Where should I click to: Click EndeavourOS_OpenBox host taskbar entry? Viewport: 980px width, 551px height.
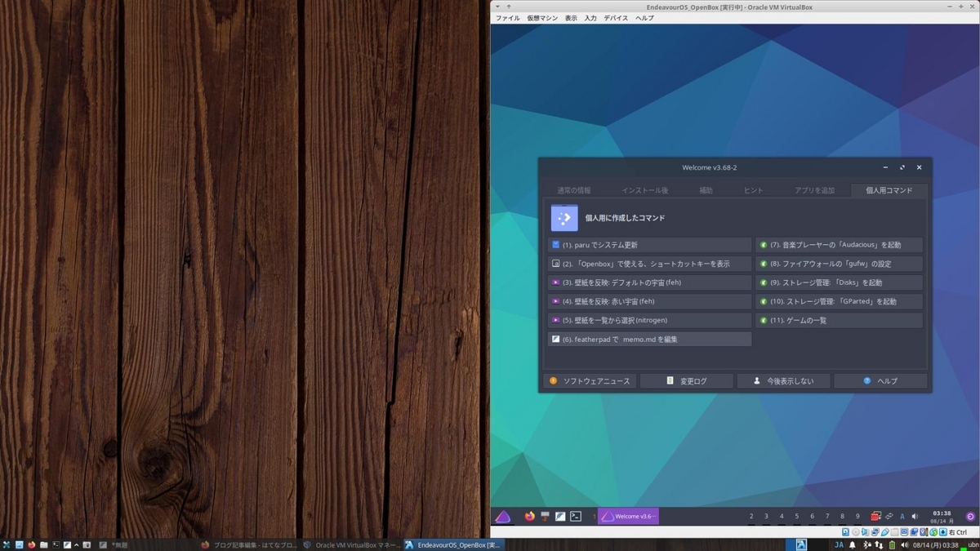tap(453, 544)
